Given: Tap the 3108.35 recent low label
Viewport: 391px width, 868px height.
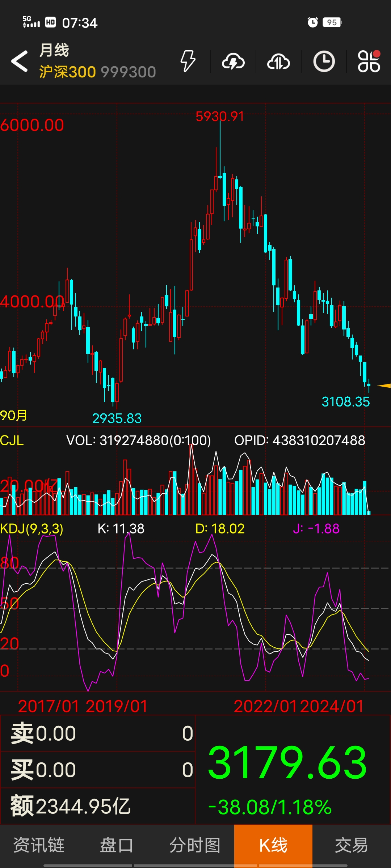Looking at the screenshot, I should coord(346,402).
